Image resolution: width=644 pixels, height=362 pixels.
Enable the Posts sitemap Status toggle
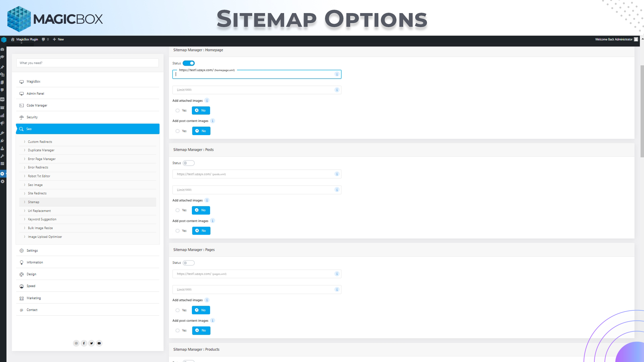coord(189,163)
